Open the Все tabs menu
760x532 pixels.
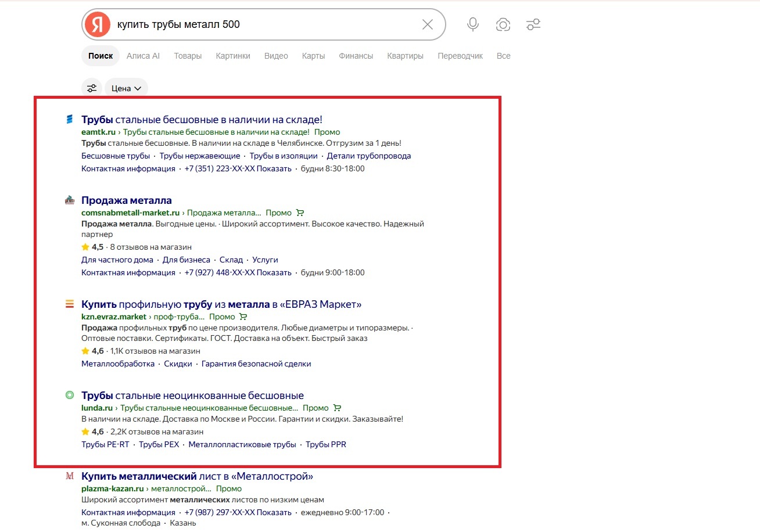(x=504, y=56)
